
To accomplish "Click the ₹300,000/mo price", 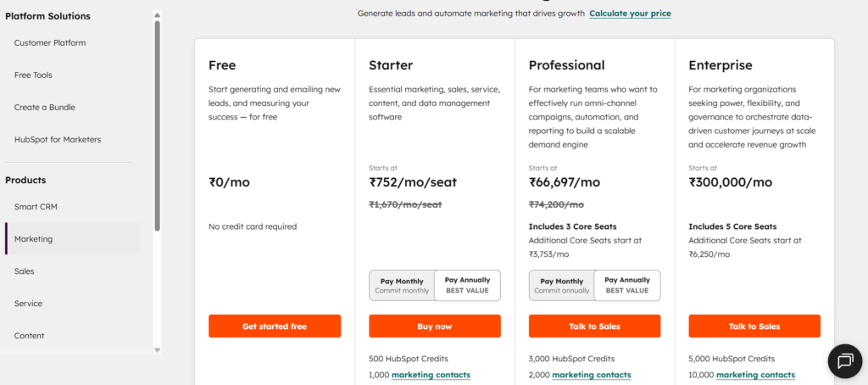I will [730, 182].
